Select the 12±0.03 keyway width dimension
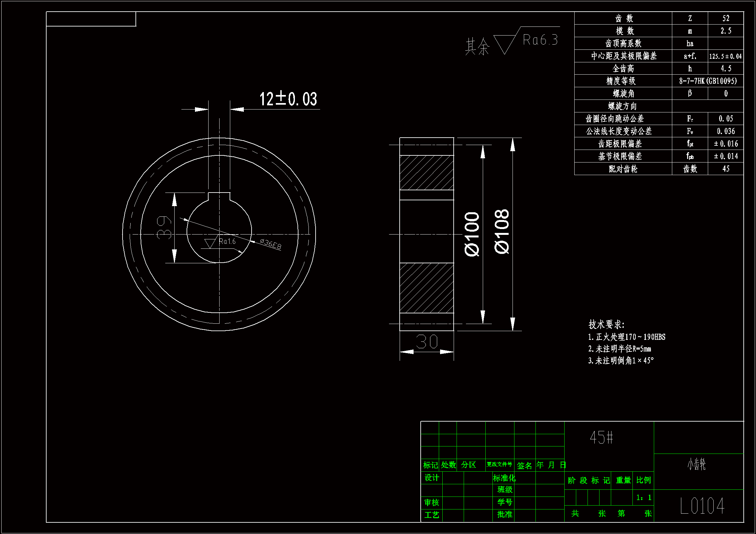The height and width of the screenshot is (534, 756). (288, 99)
